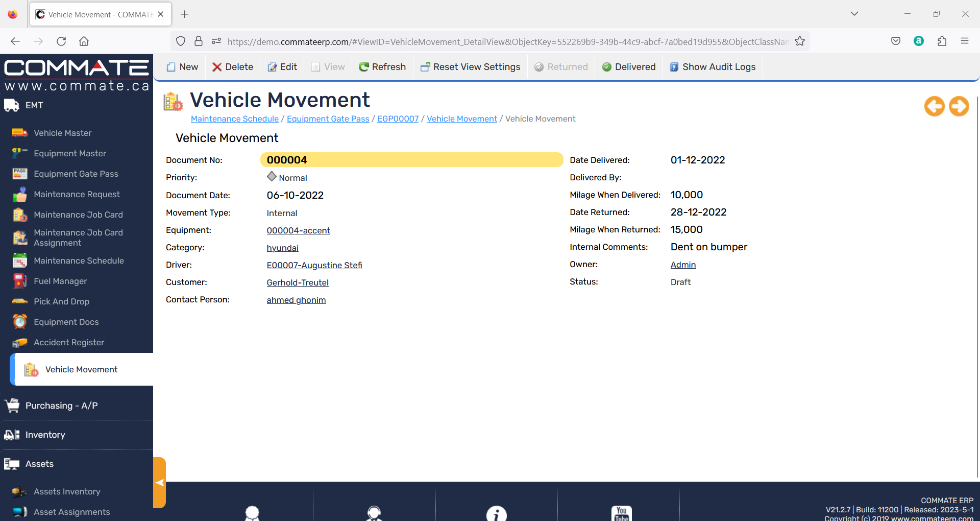This screenshot has height=521, width=980.
Task: Click EGP00007 breadcrumb link
Action: (398, 119)
